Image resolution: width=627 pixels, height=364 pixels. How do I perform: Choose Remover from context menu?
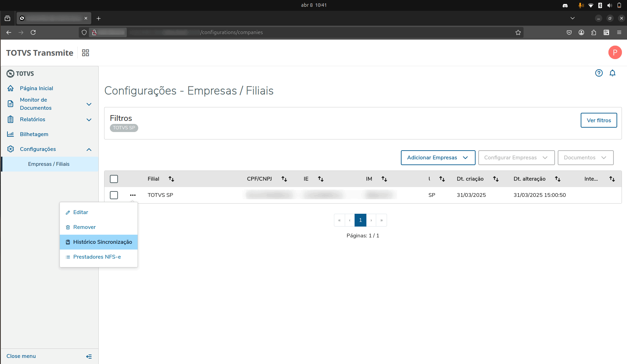point(99,227)
